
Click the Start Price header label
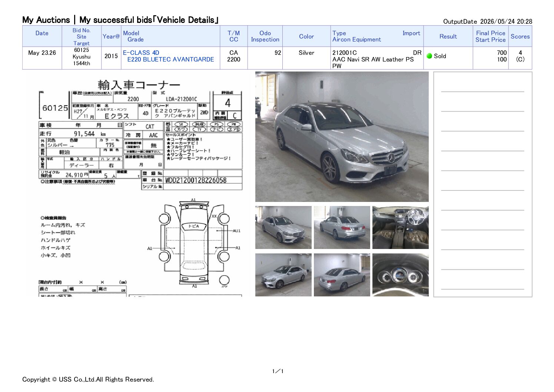[491, 40]
